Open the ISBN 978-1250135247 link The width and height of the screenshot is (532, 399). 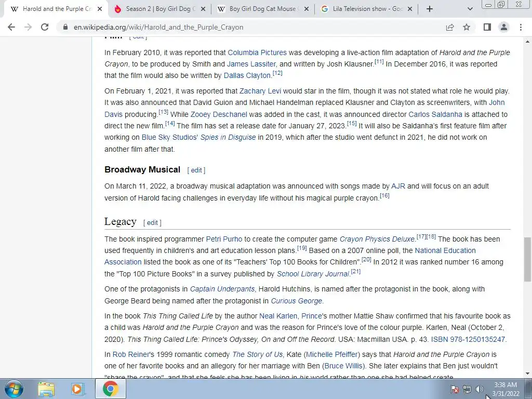pos(468,340)
